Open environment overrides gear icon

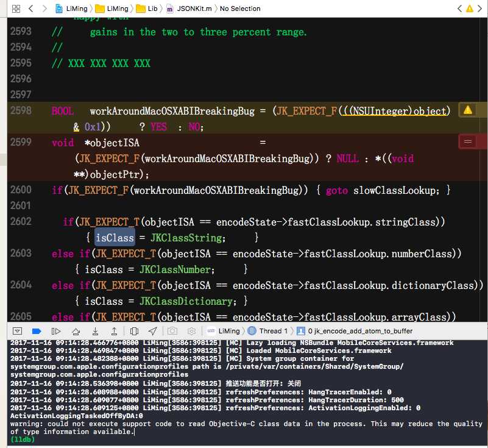pyautogui.click(x=192, y=331)
